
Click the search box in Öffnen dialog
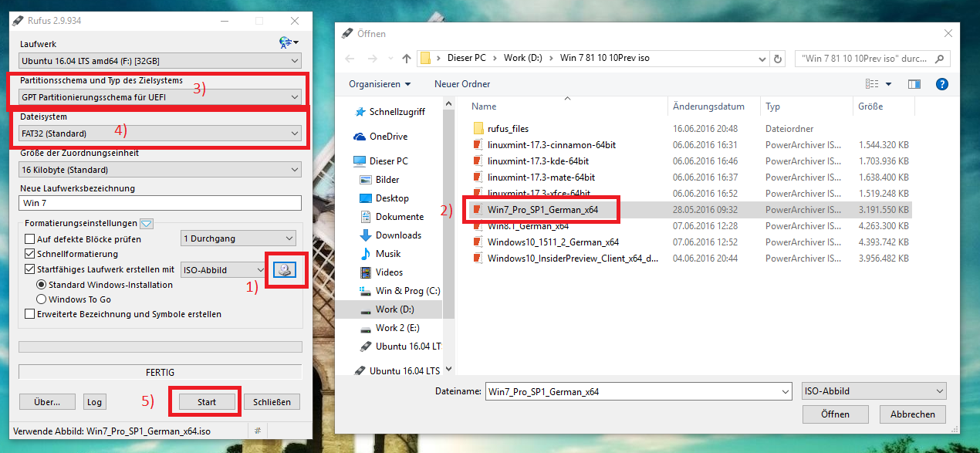[x=873, y=58]
